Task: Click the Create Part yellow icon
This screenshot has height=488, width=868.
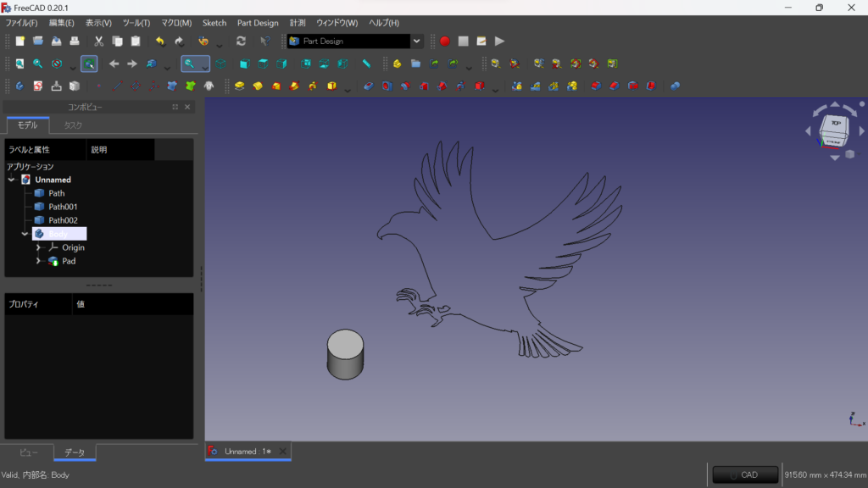Action: (397, 64)
